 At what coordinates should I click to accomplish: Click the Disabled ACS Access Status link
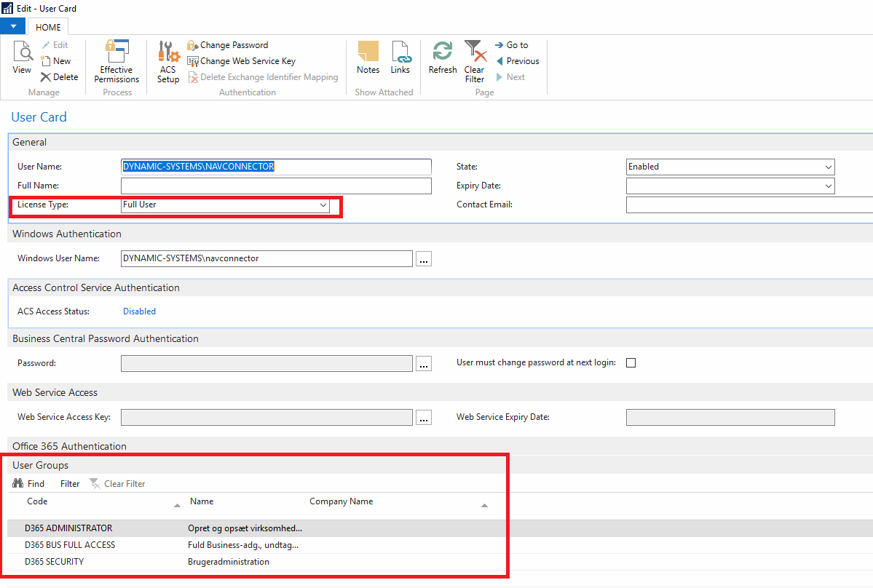(x=139, y=311)
